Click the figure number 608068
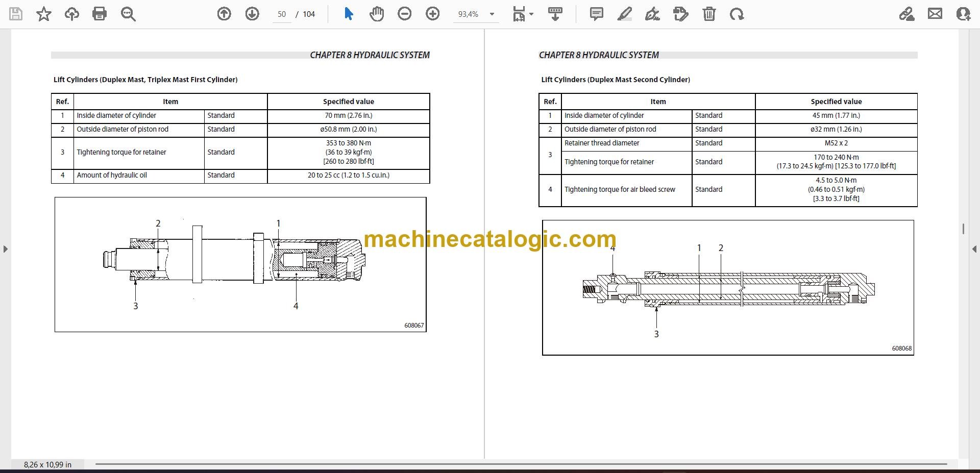The image size is (980, 473). (x=902, y=348)
